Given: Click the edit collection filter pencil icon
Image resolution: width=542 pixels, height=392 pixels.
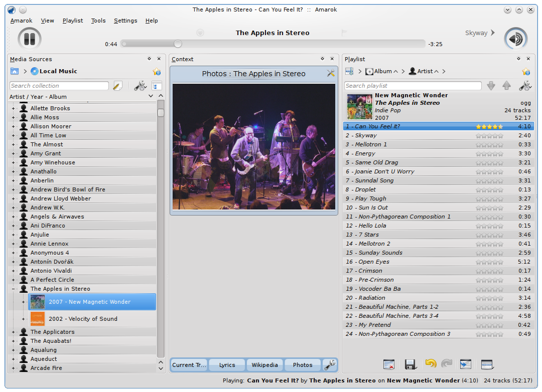Looking at the screenshot, I should pos(117,86).
